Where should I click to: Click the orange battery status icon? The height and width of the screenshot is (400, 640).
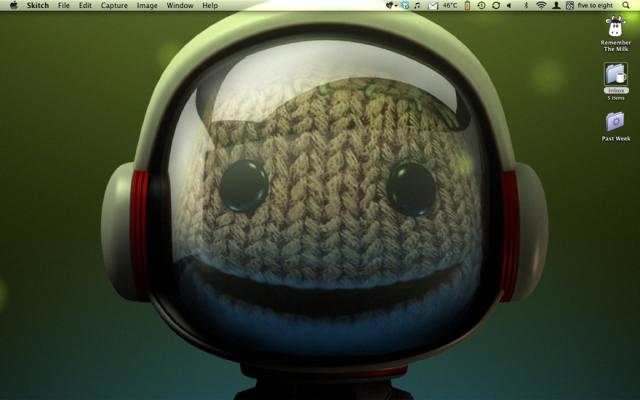(468, 5)
